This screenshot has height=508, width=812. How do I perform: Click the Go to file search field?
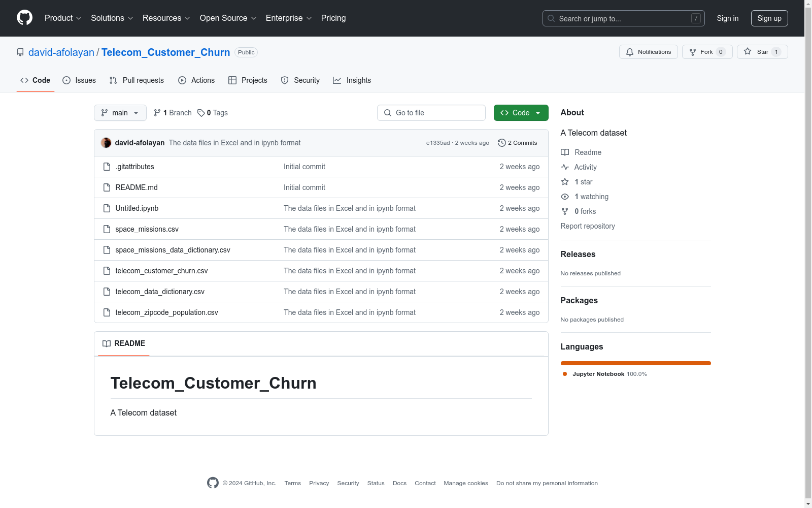pyautogui.click(x=431, y=113)
